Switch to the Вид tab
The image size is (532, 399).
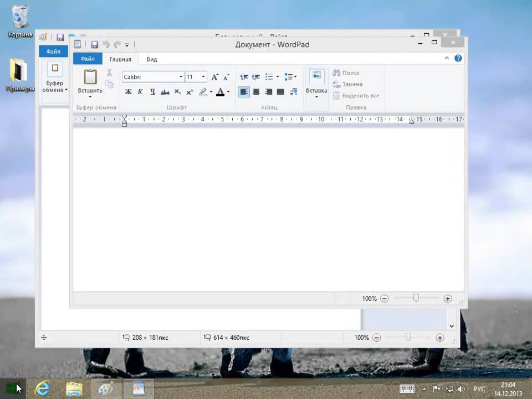coord(152,59)
